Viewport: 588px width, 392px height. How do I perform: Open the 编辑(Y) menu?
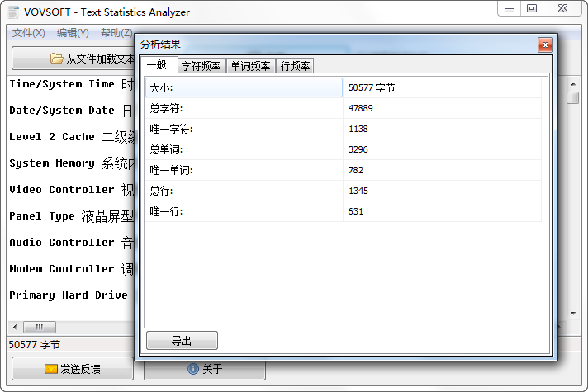coord(73,33)
